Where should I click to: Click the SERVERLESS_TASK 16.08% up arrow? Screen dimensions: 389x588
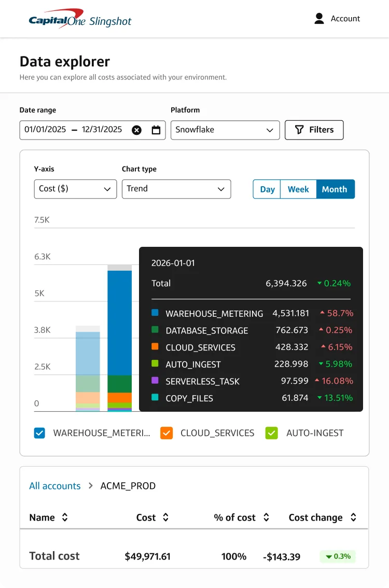pyautogui.click(x=317, y=380)
